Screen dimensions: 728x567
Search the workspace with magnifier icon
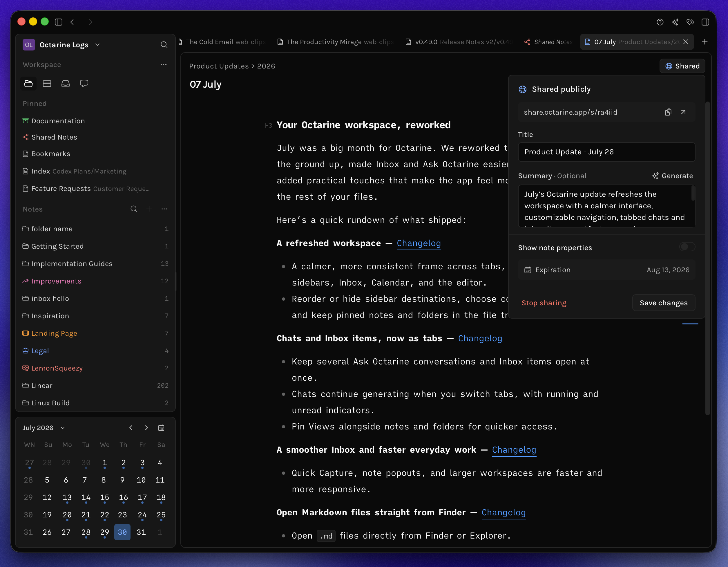point(164,45)
